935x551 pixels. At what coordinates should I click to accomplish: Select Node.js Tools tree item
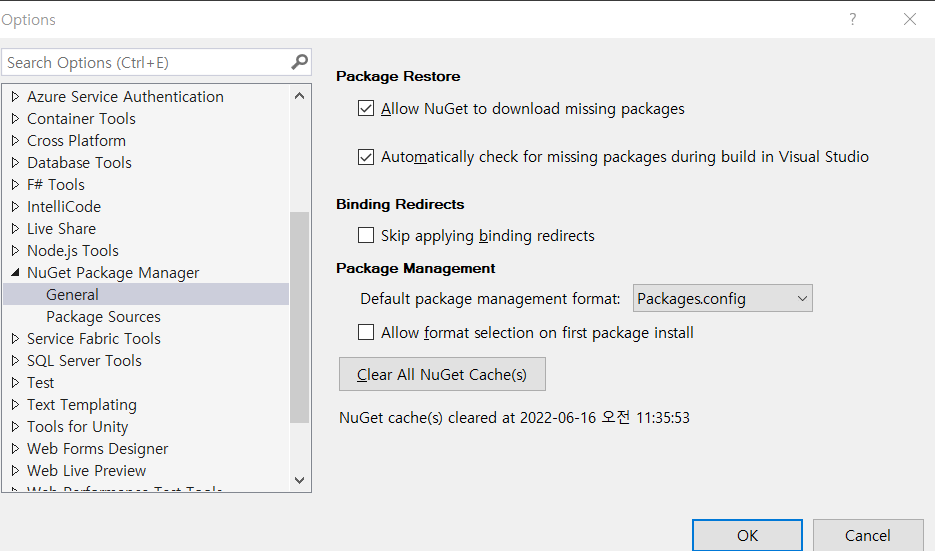[73, 250]
